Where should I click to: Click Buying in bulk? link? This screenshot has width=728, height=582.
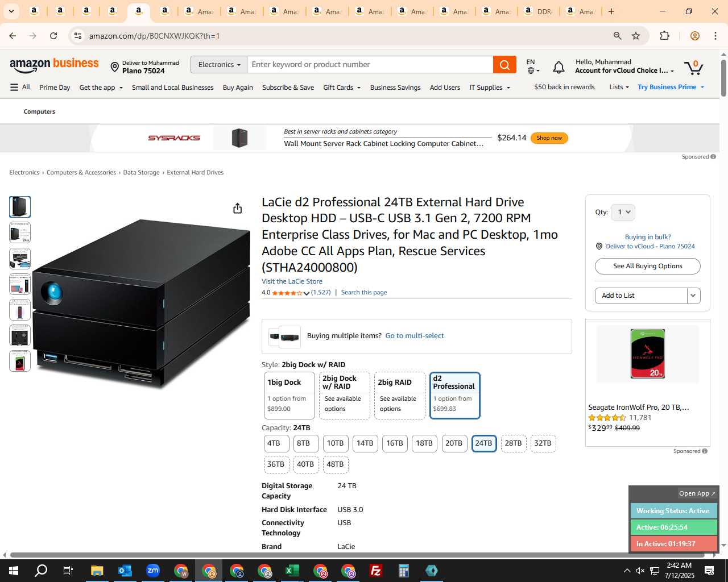pyautogui.click(x=648, y=237)
